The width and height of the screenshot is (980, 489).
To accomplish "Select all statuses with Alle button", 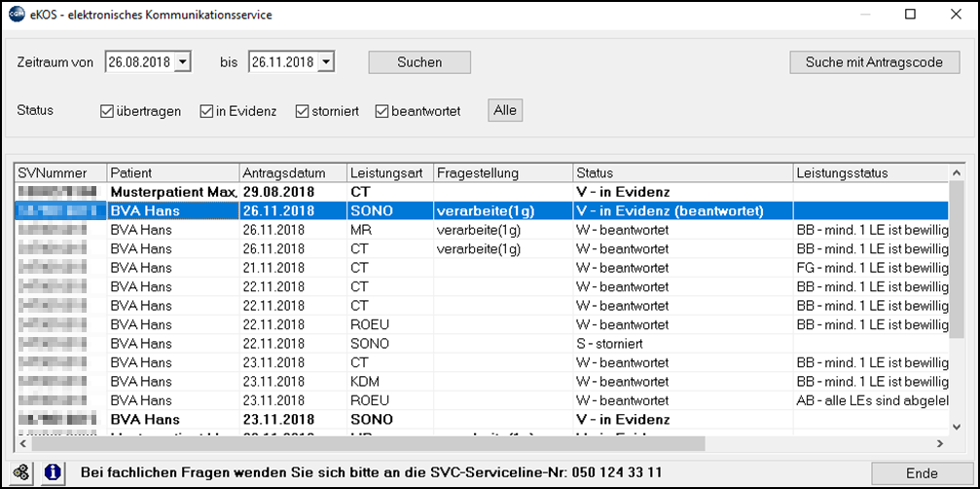I will [x=505, y=111].
